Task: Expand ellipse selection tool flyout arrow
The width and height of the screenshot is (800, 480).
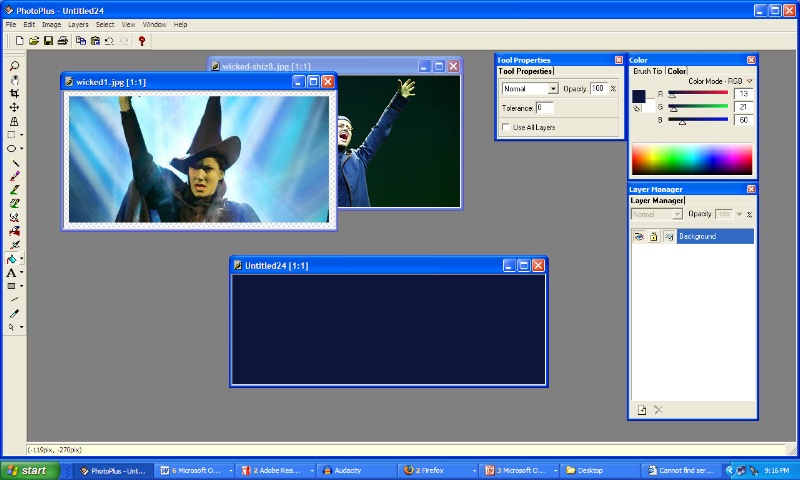Action: (x=21, y=148)
